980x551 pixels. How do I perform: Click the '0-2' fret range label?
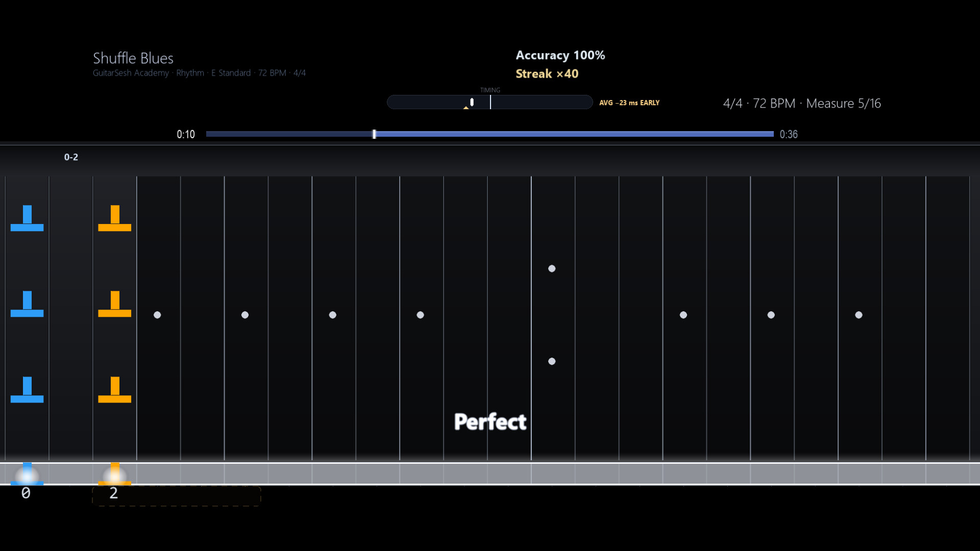click(x=71, y=157)
